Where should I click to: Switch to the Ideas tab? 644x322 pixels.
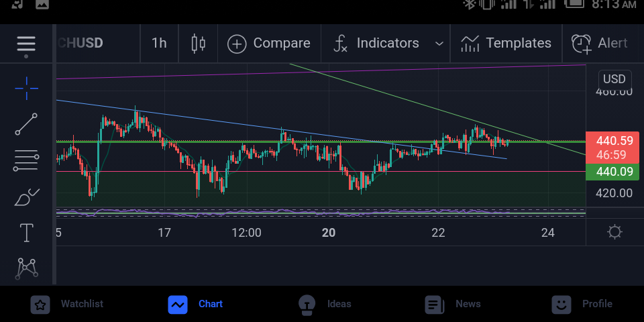(325, 304)
